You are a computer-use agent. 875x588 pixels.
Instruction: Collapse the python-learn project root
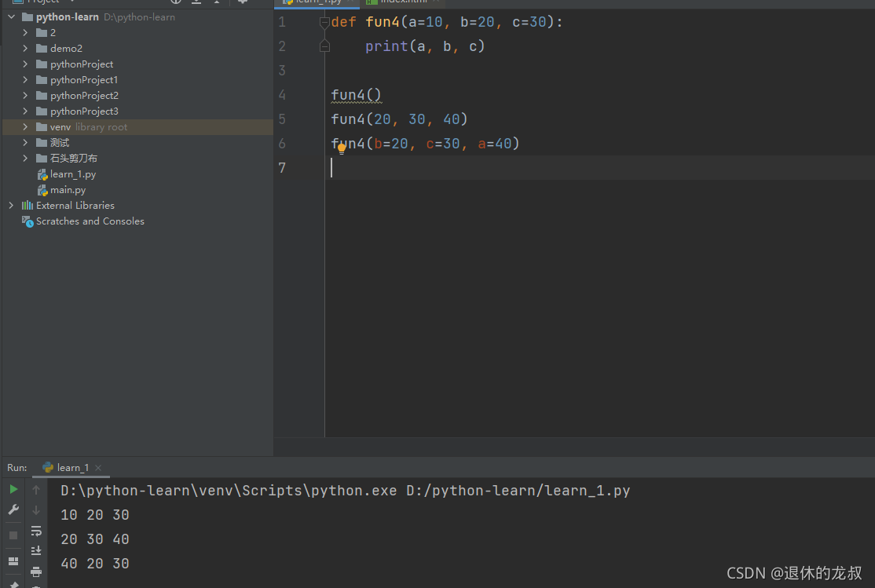coord(11,16)
